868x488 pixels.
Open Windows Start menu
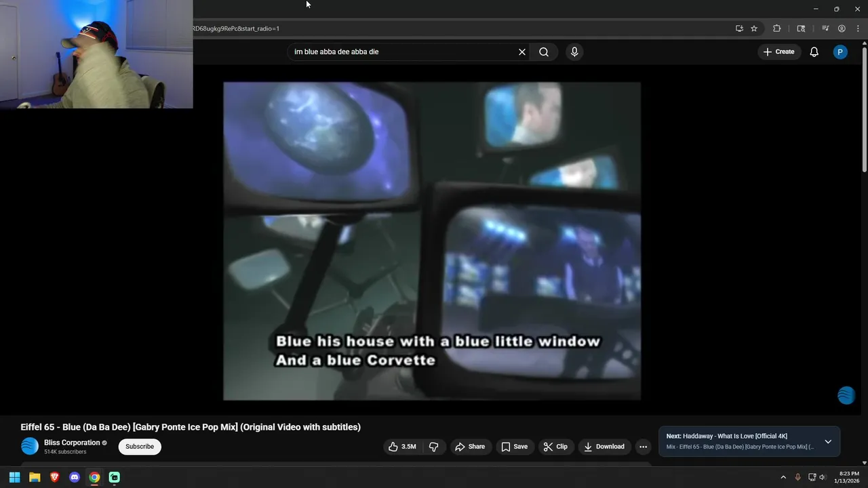pyautogui.click(x=14, y=477)
